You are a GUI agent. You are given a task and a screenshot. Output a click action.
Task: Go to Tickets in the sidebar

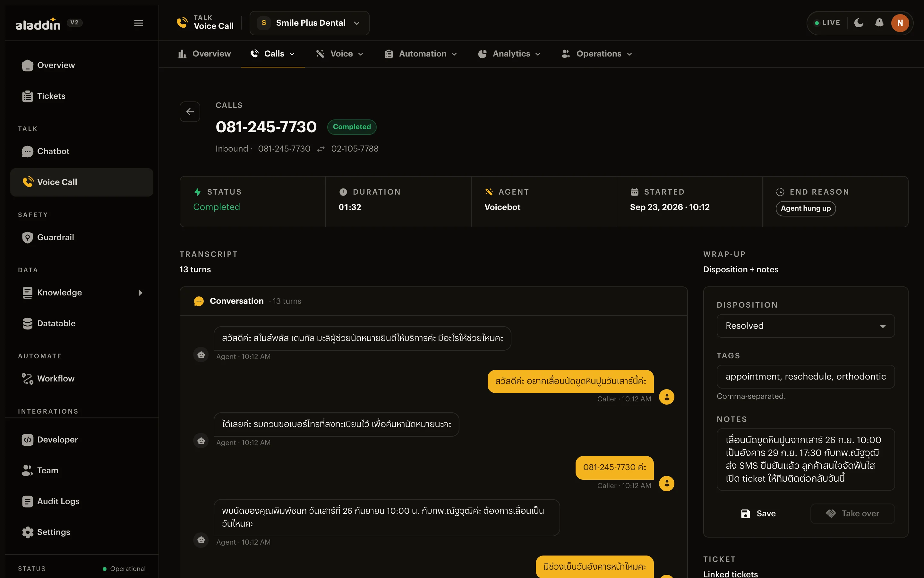pos(82,96)
